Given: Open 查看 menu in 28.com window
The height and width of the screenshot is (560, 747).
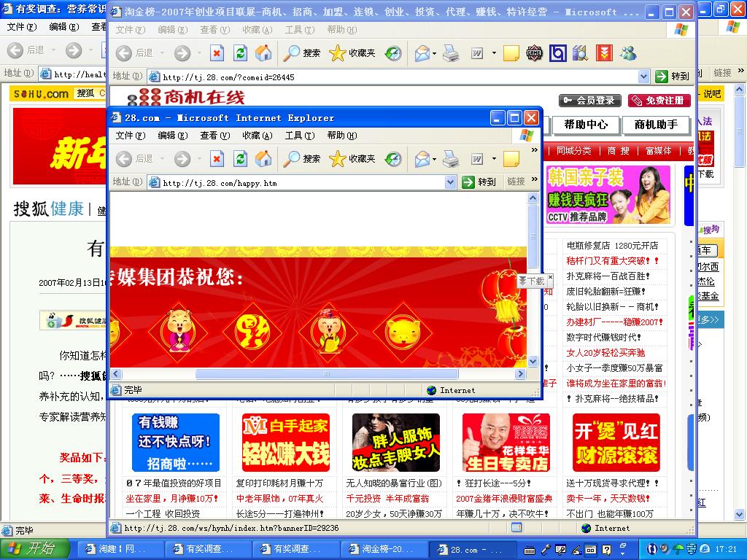Looking at the screenshot, I should (x=215, y=136).
